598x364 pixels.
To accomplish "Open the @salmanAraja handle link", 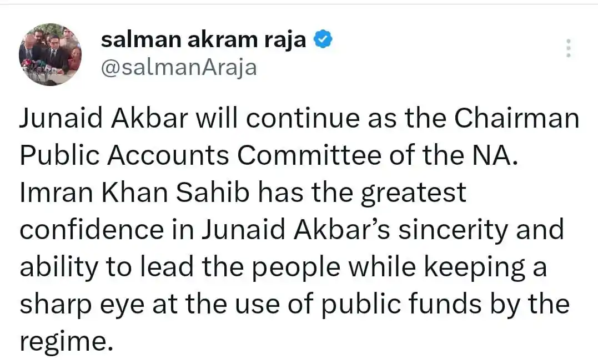I will tap(179, 68).
